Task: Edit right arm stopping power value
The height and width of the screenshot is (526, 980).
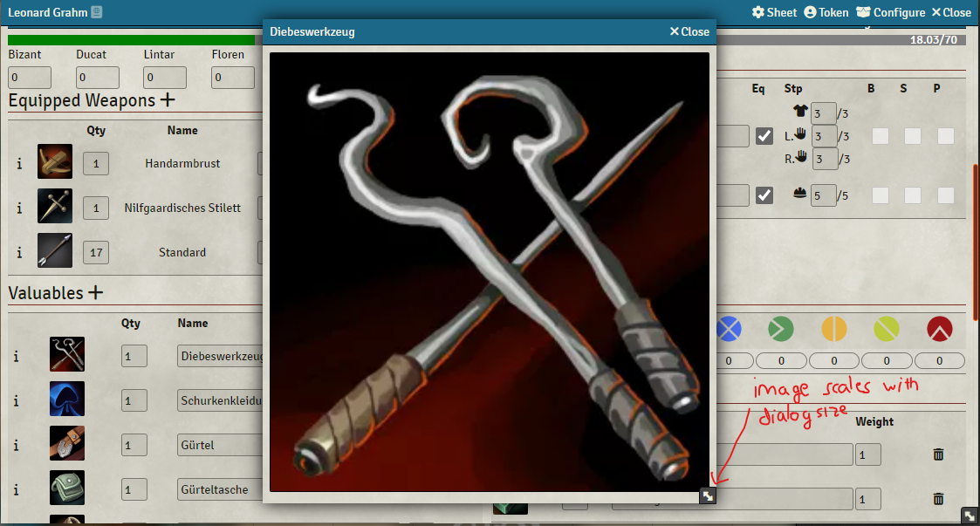Action: point(825,159)
